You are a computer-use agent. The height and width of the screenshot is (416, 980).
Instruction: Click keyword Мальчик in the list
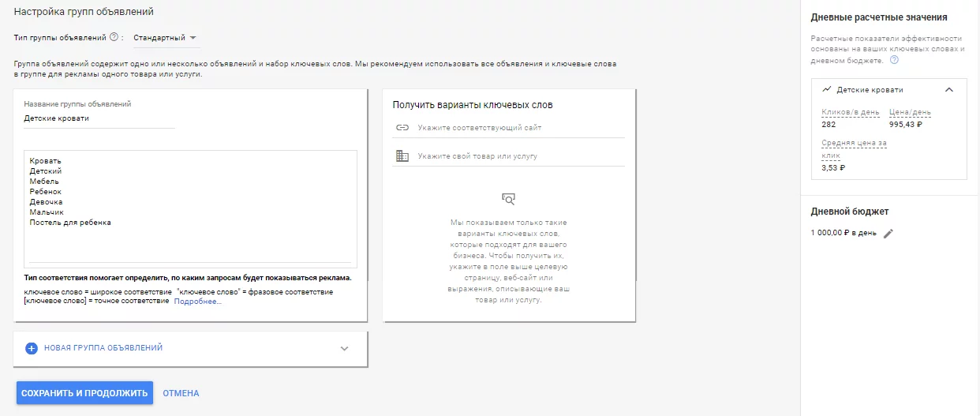pyautogui.click(x=47, y=212)
